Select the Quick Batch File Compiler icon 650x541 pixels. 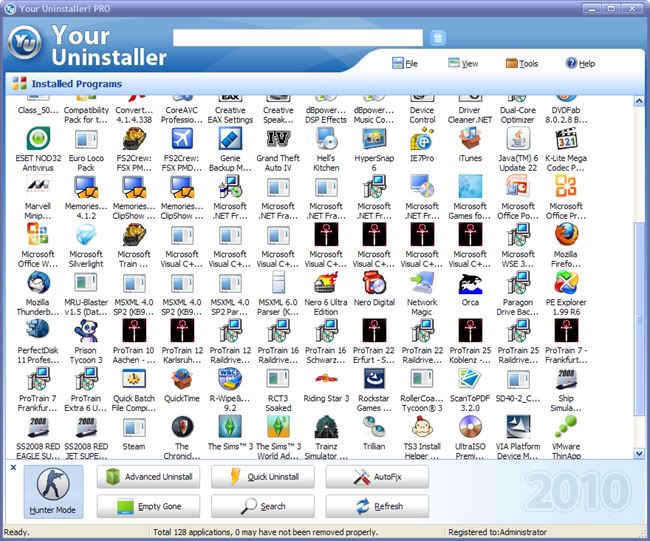tap(134, 379)
